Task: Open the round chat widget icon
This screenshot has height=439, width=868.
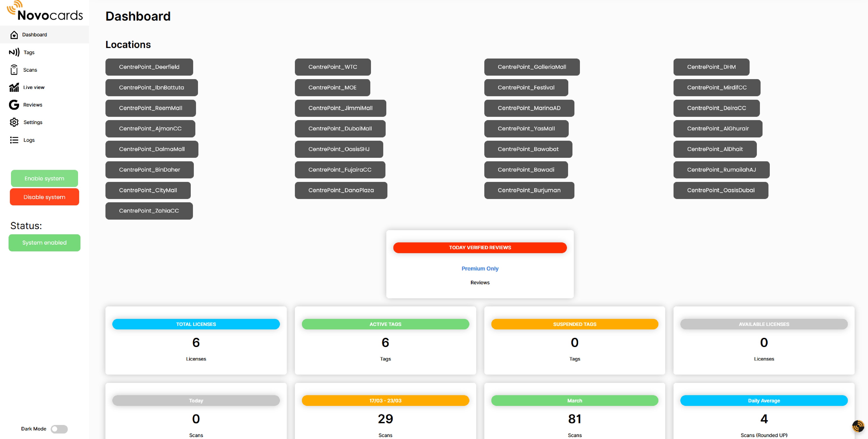Action: tap(858, 426)
